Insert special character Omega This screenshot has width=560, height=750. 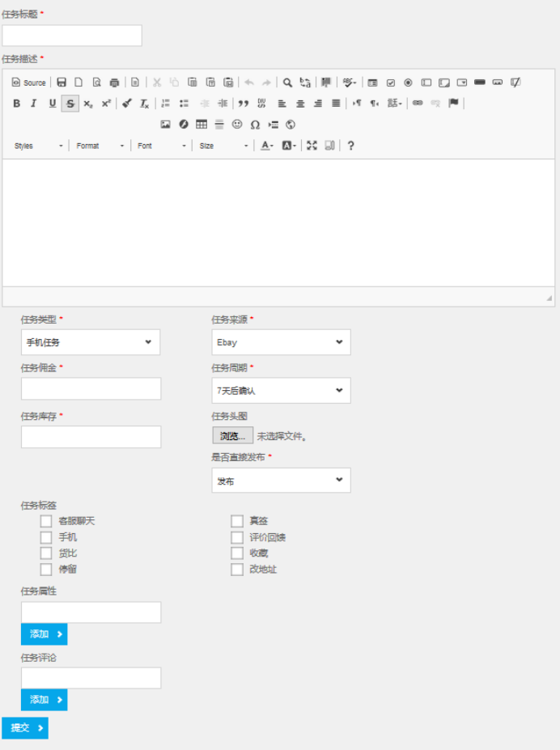[x=256, y=125]
